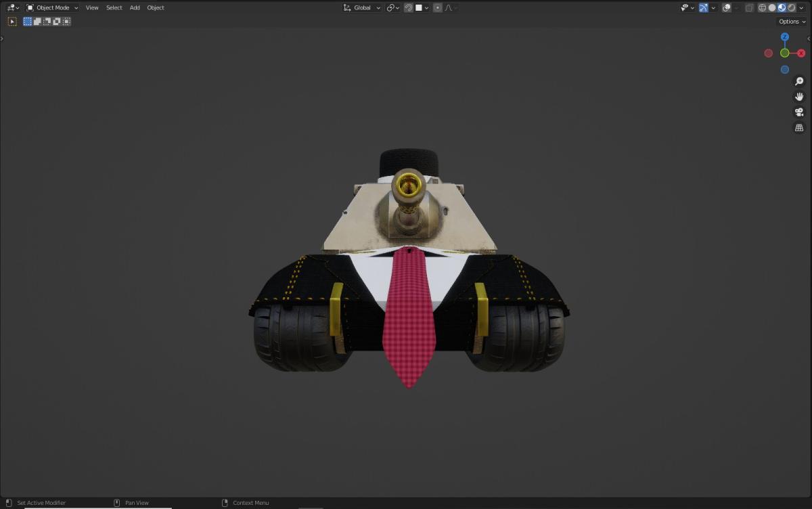Choose Set a new selection mode
This screenshot has height=509, width=812.
(28, 21)
